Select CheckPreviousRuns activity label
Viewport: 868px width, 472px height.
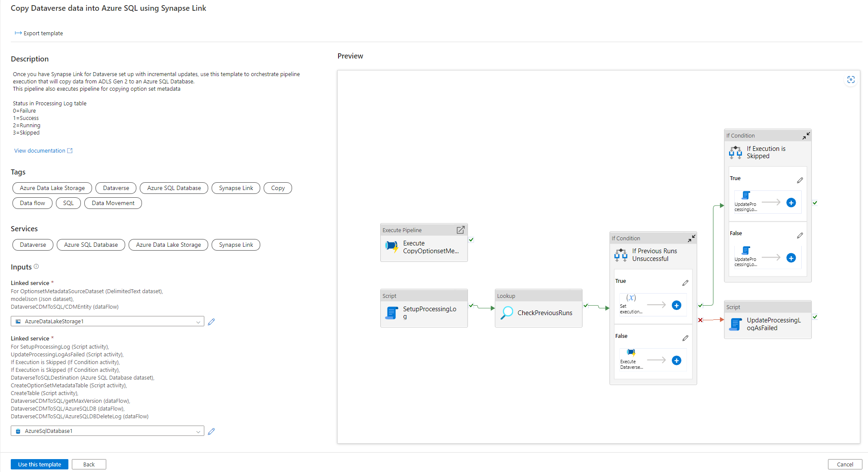pyautogui.click(x=545, y=313)
